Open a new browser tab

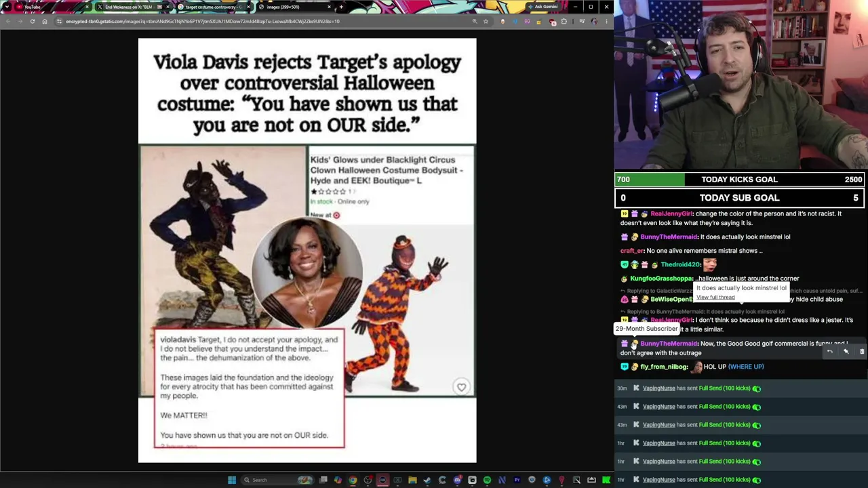[x=341, y=7]
